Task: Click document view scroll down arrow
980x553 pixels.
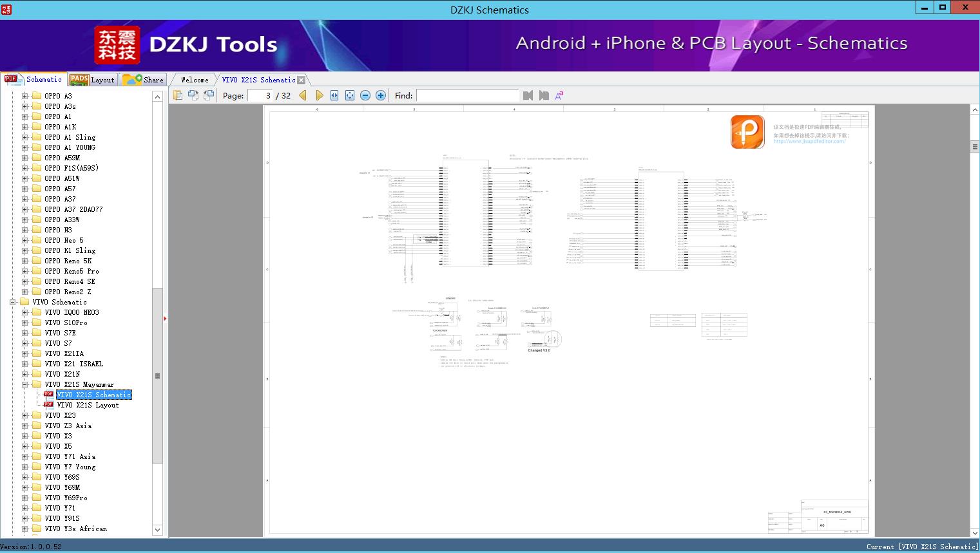Action: tap(975, 532)
